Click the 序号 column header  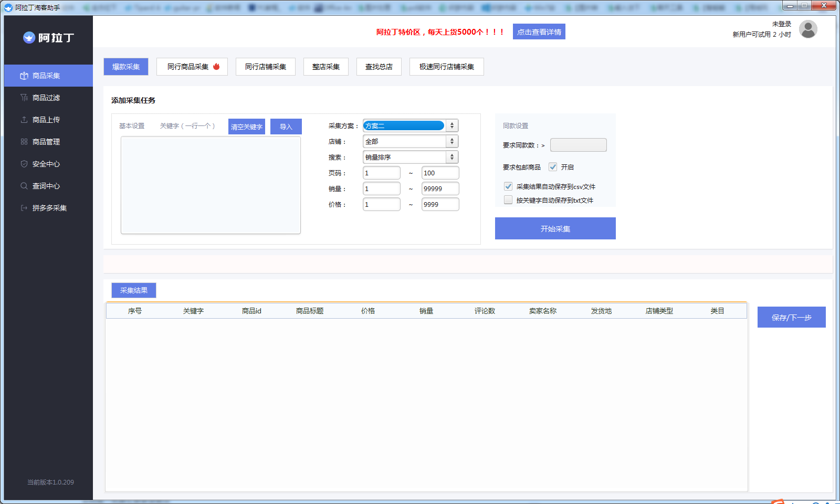(135, 311)
